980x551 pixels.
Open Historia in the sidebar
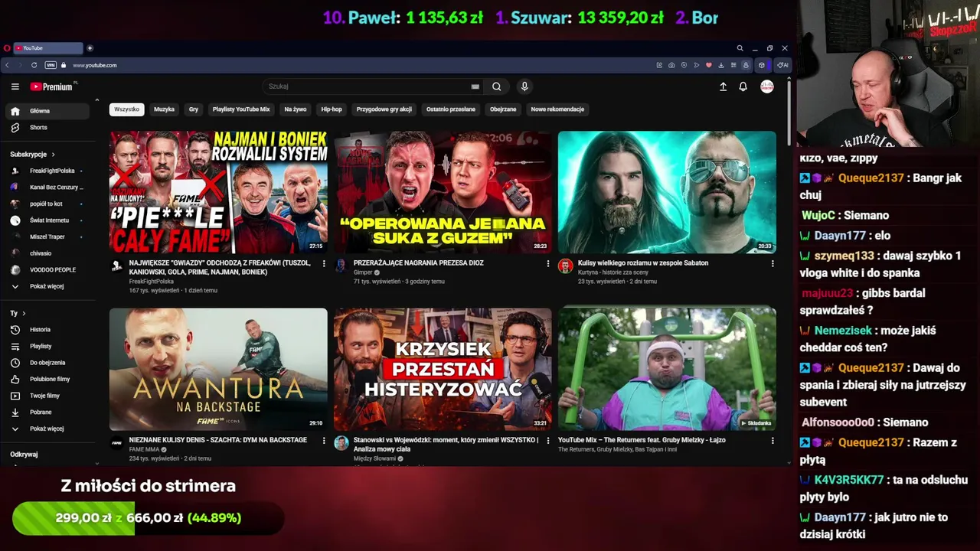(49, 330)
